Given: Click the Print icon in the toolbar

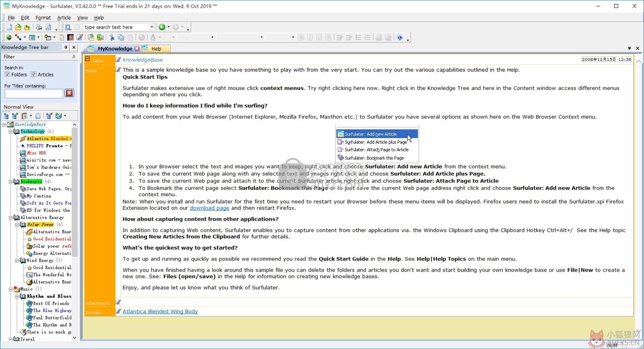Looking at the screenshot, I should point(39,27).
